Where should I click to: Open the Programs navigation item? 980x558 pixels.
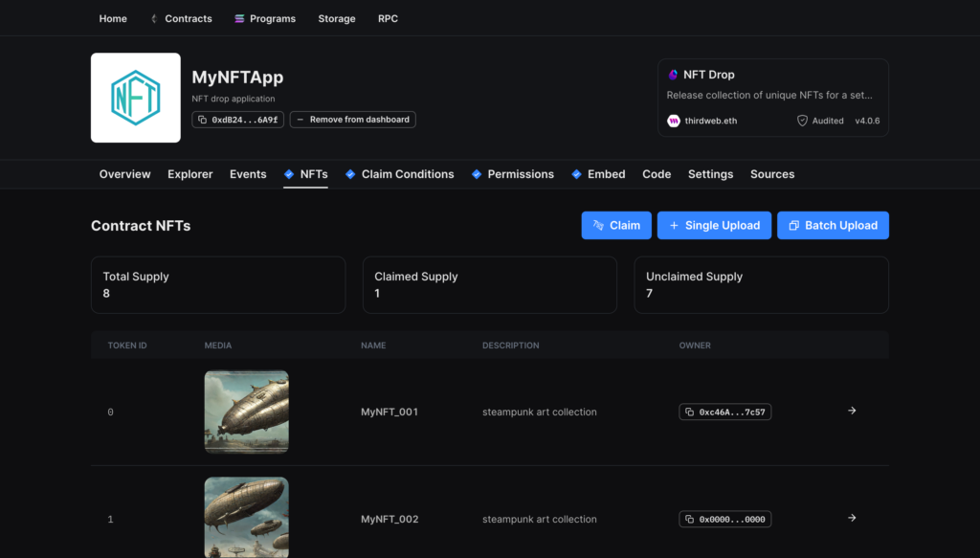pyautogui.click(x=265, y=18)
